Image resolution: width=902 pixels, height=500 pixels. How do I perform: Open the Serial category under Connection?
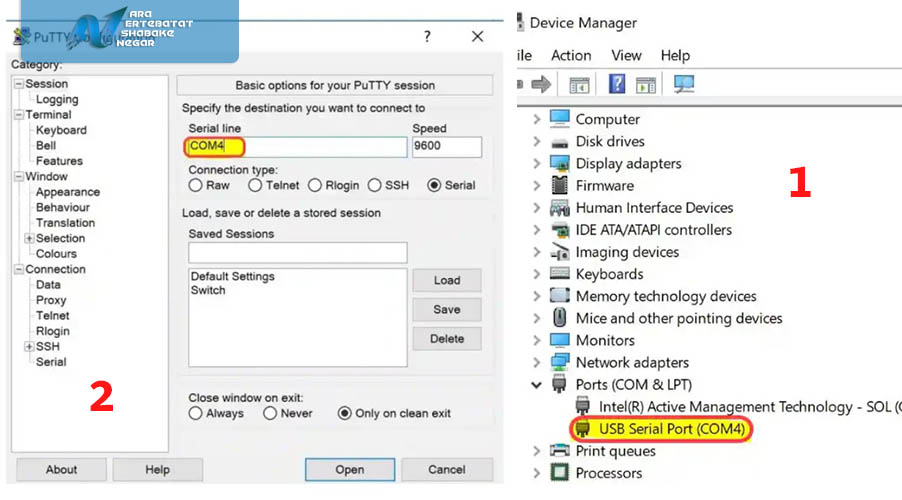(51, 362)
